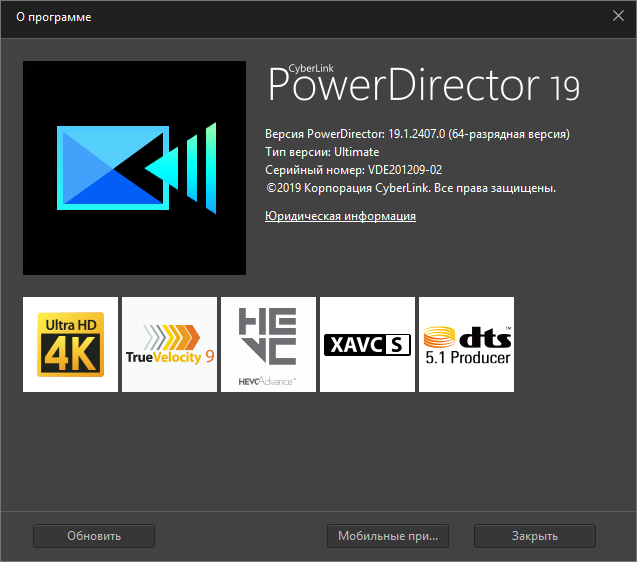
Task: Click the ©2019 CyberLink copyright line
Action: 410,188
